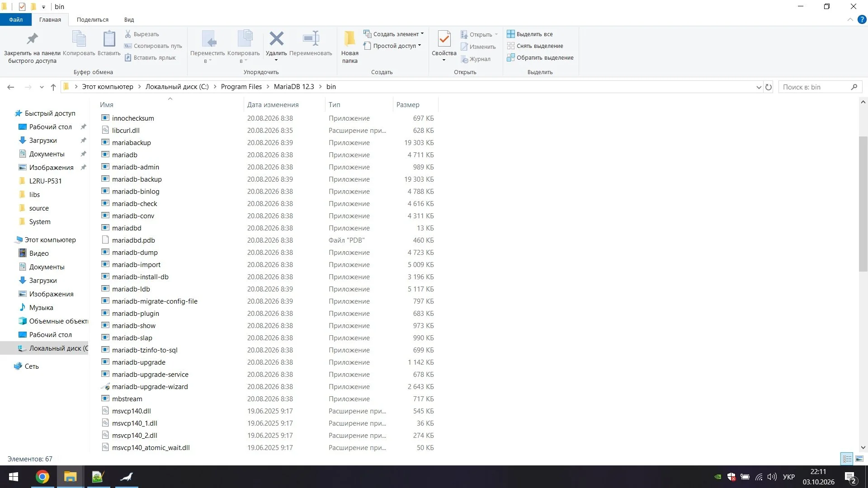This screenshot has width=868, height=488.
Task: Open the ribbon Help question-mark icon
Action: tap(862, 19)
